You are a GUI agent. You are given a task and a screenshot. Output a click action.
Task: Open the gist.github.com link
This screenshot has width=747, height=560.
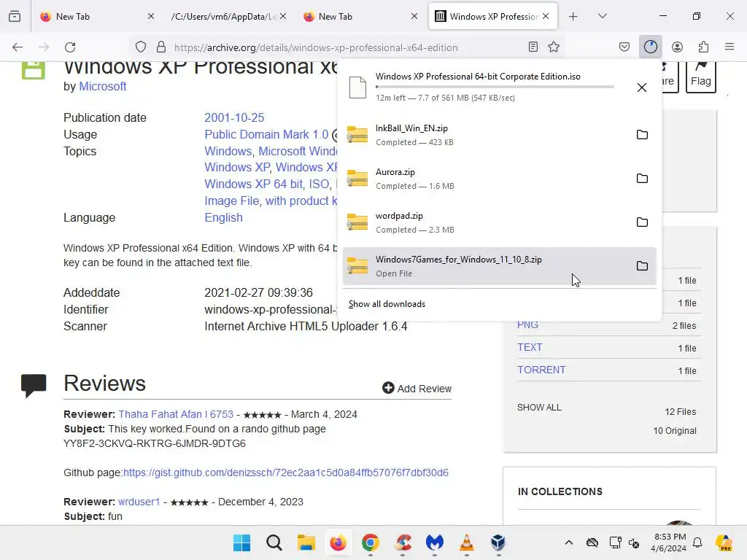point(285,472)
